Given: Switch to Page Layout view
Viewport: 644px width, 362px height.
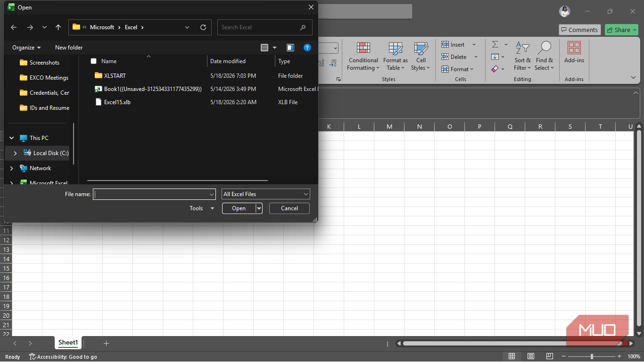Looking at the screenshot, I should pos(531,357).
